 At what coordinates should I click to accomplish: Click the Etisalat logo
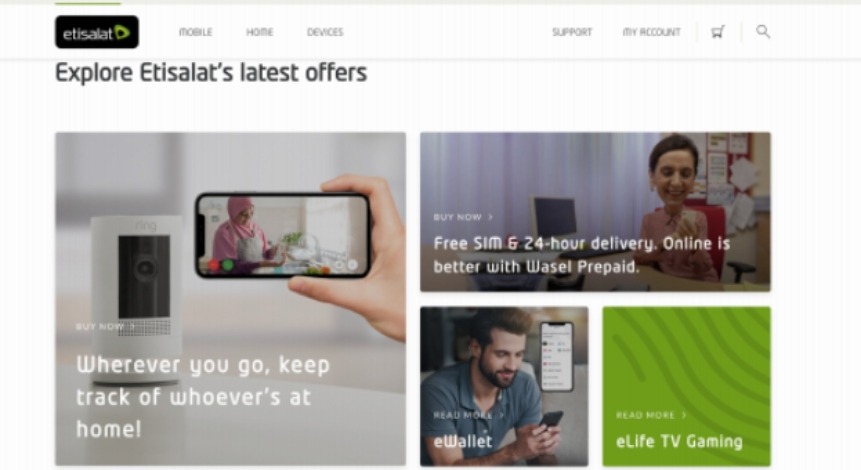pos(97,32)
